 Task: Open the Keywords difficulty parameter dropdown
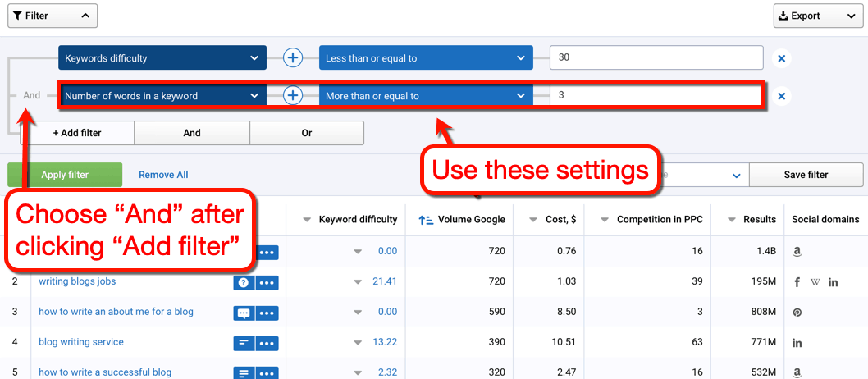(162, 58)
